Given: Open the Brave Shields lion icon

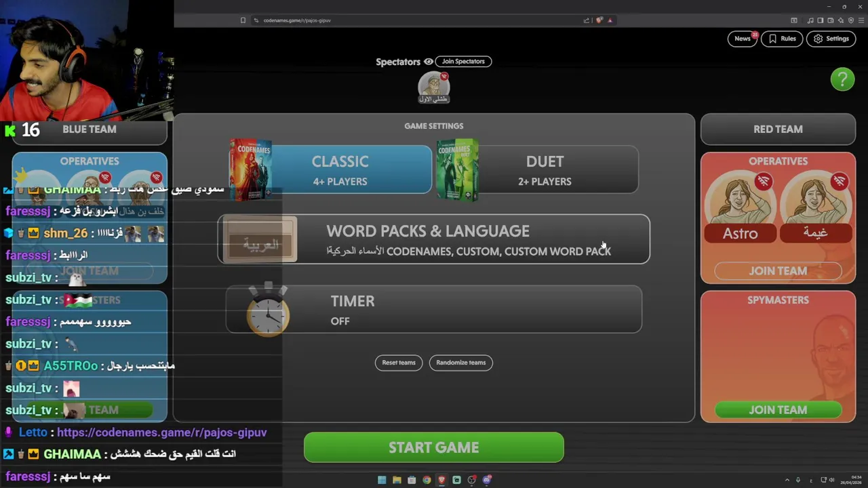Looking at the screenshot, I should [599, 20].
